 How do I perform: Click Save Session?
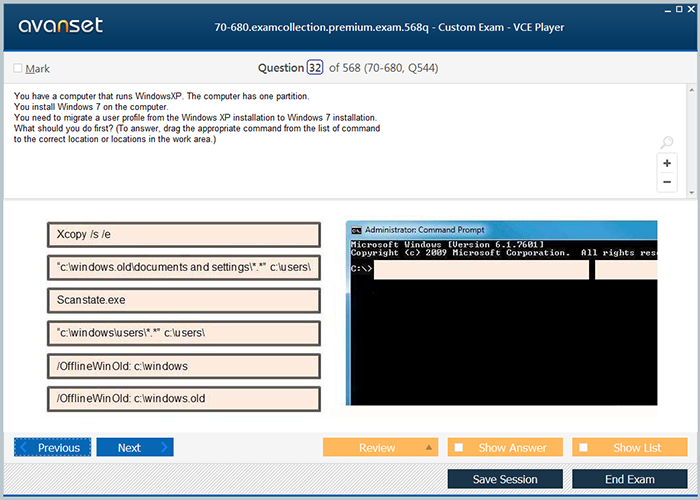(505, 479)
